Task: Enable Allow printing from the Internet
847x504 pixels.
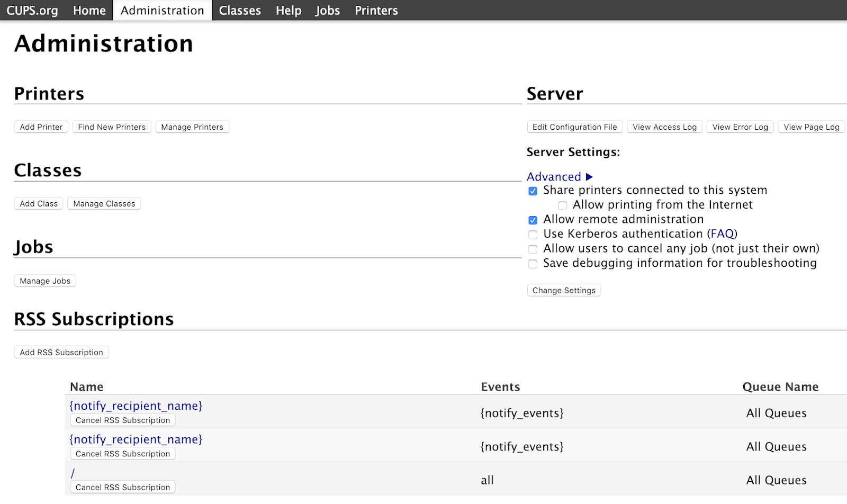Action: pos(562,205)
